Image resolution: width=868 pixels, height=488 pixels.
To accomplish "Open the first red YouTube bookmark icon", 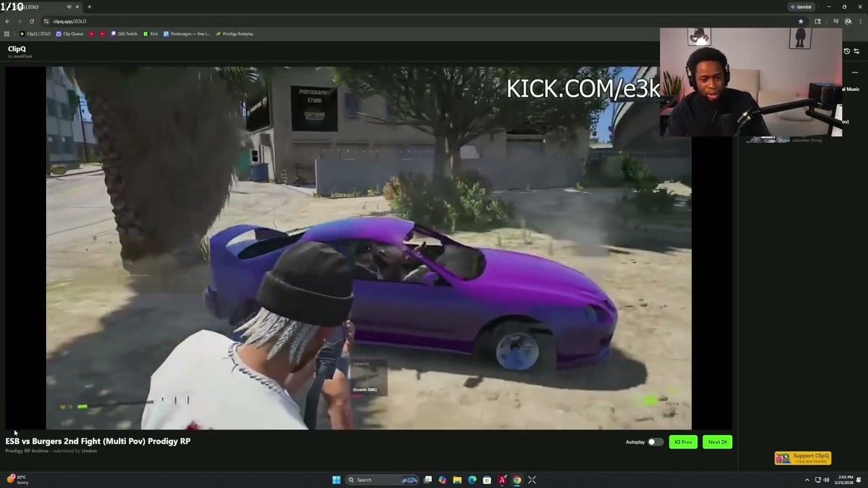I will [x=92, y=34].
